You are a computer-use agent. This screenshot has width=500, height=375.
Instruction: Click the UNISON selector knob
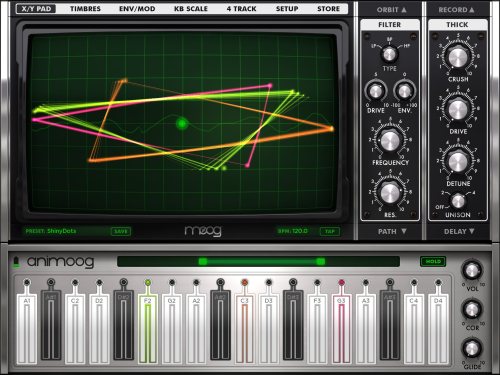point(458,201)
